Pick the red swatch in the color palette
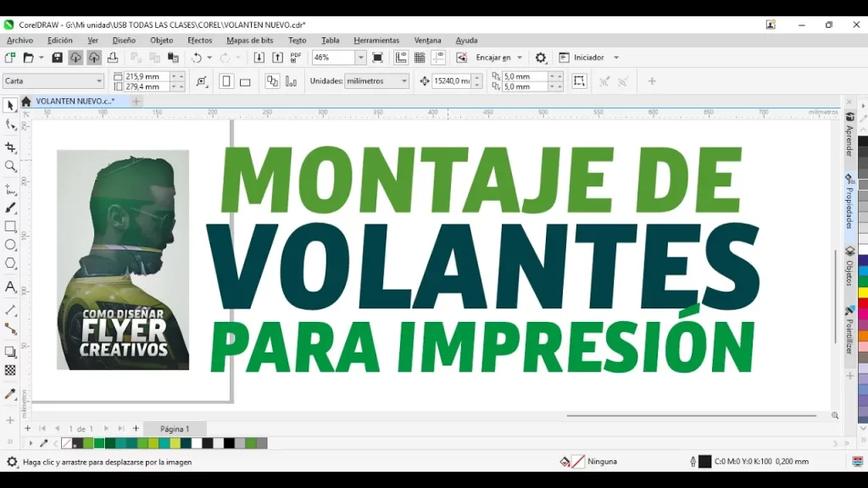This screenshot has height=488, width=868. 863,303
